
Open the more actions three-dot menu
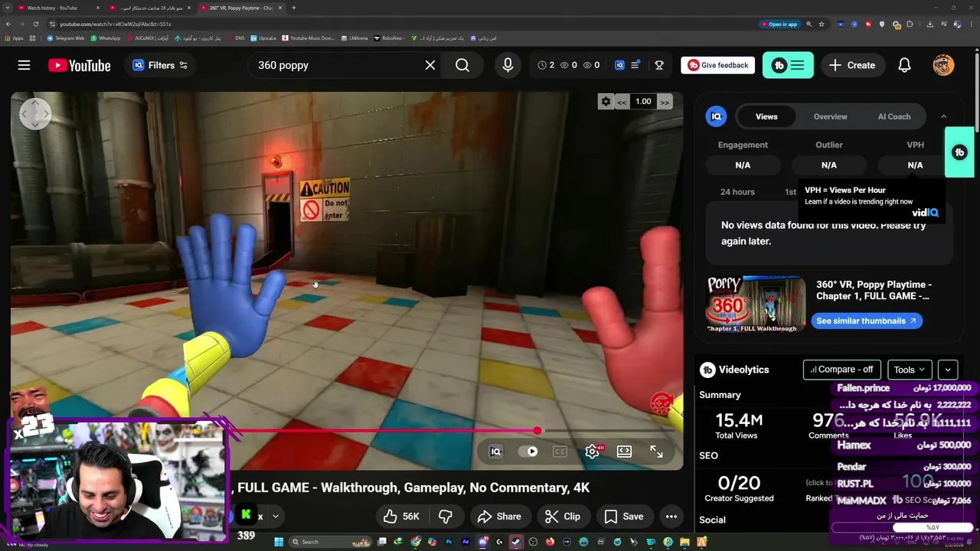coord(671,517)
